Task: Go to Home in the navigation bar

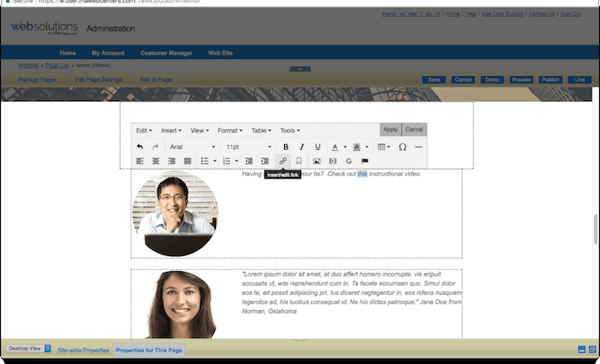Action: point(67,53)
